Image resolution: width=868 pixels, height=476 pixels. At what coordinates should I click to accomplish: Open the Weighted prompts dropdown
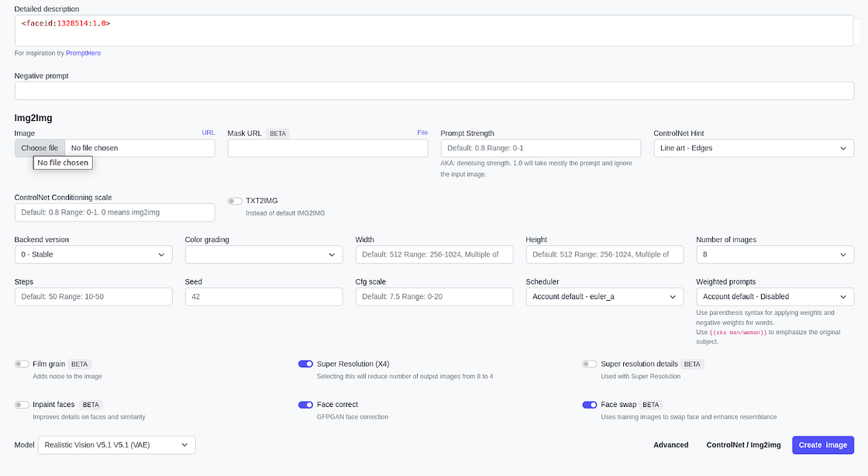[775, 297]
